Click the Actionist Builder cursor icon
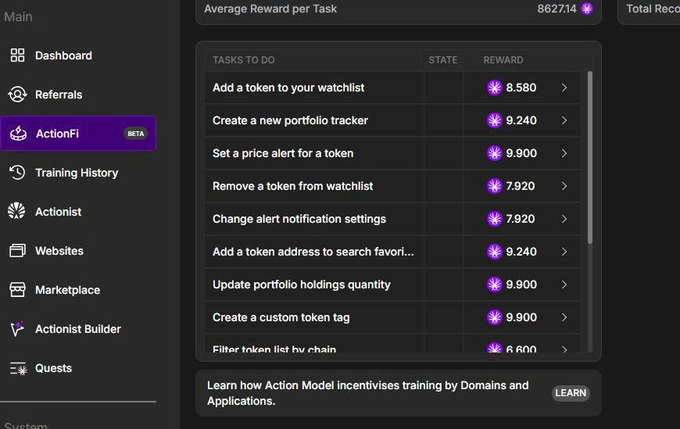Viewport: 680px width, 429px height. [x=17, y=328]
